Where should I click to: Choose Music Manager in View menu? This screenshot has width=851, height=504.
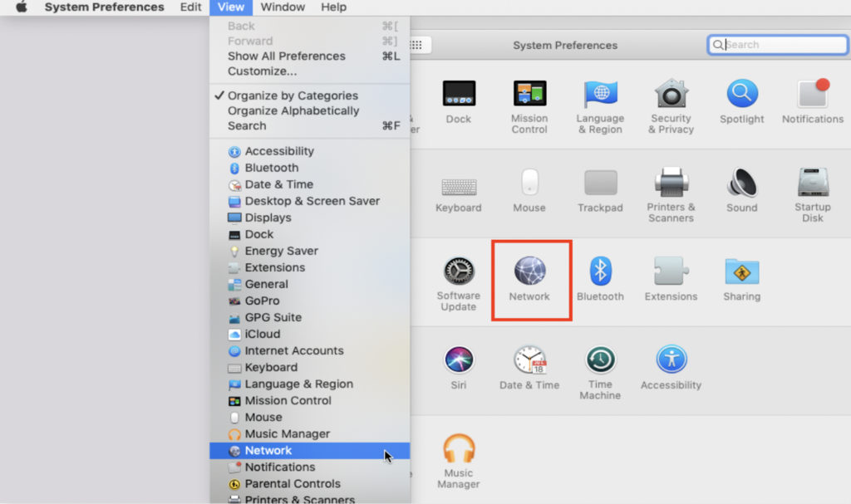[x=310, y=434]
